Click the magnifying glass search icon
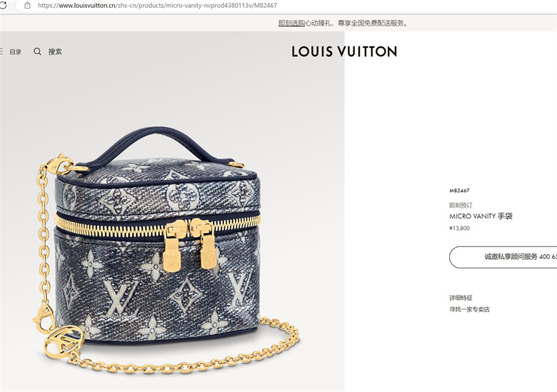557x392 pixels. [37, 51]
